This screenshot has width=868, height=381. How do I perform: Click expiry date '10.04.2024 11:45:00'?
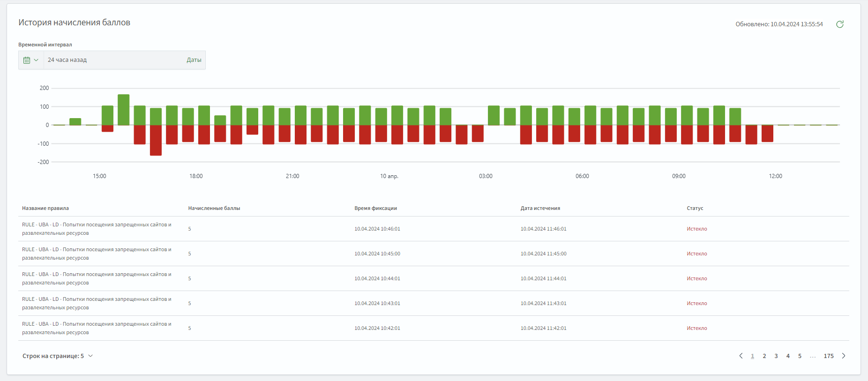(x=543, y=254)
